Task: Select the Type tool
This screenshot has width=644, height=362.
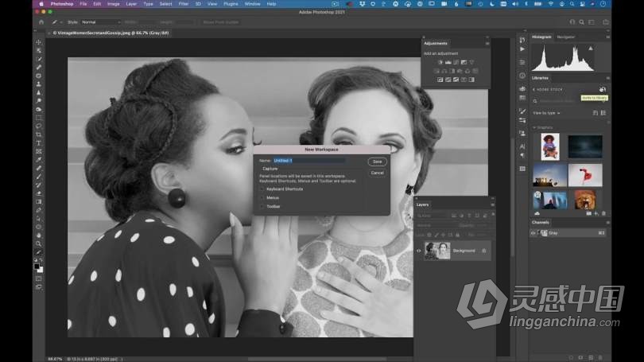Action: point(39,143)
